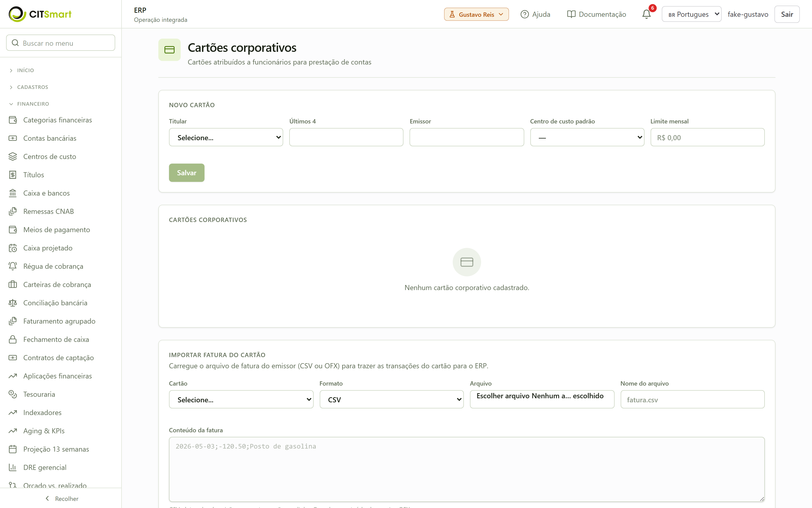
Task: Click the CITSmart logo
Action: (40, 14)
